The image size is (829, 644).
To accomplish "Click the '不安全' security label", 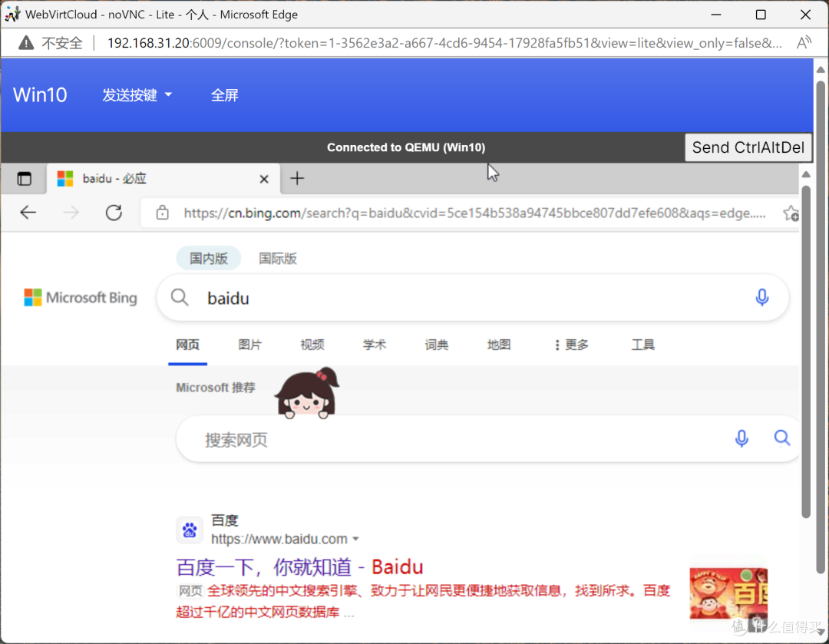I will [x=62, y=43].
